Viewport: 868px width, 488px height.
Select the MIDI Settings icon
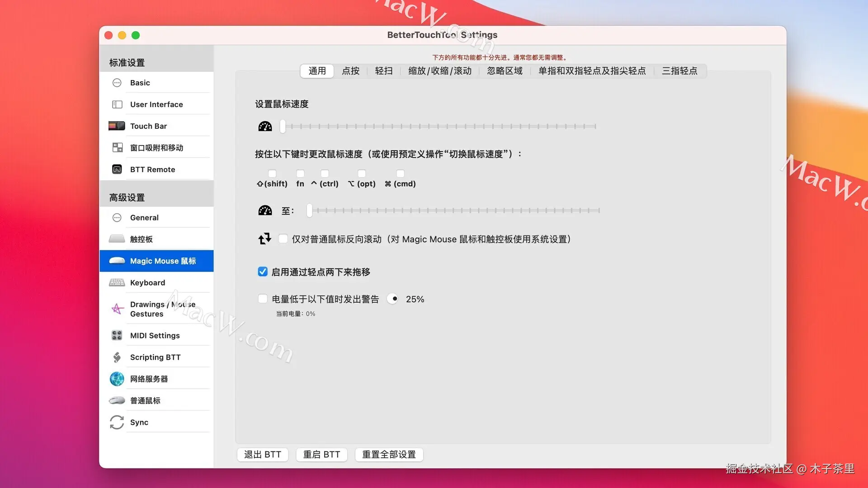coord(117,335)
